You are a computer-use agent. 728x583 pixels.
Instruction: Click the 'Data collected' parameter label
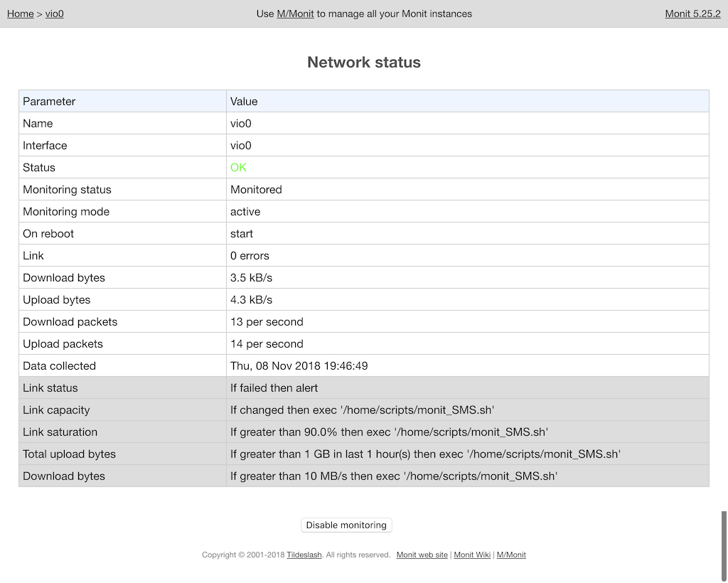click(x=60, y=365)
